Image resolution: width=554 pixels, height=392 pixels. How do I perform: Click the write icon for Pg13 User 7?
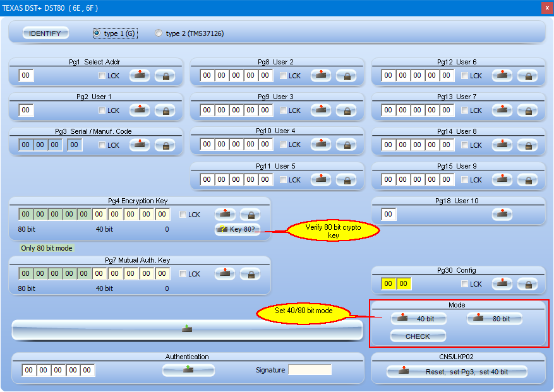click(x=502, y=110)
